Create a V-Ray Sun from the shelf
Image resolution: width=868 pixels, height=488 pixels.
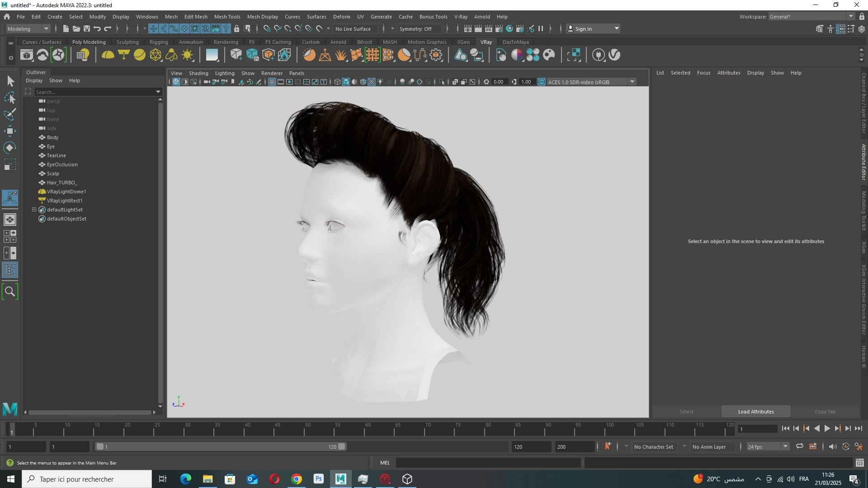coord(187,55)
